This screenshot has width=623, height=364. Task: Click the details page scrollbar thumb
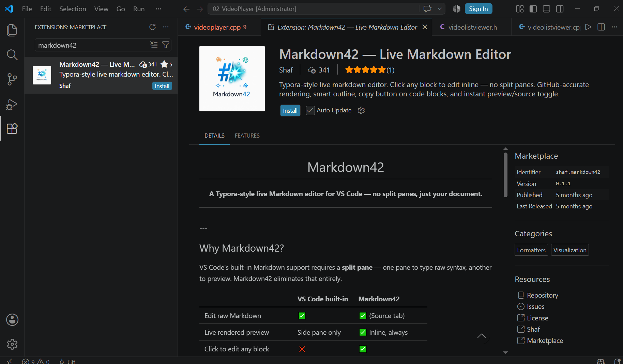(505, 174)
